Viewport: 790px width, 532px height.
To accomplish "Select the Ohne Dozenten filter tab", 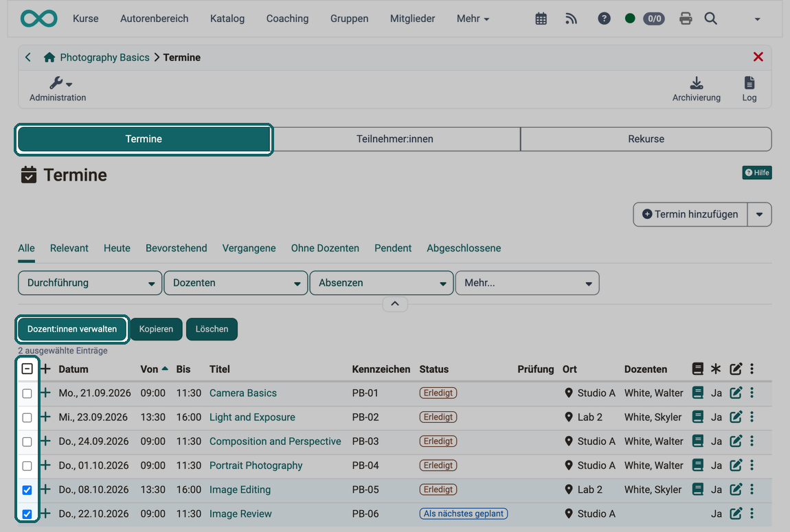I will tap(325, 248).
